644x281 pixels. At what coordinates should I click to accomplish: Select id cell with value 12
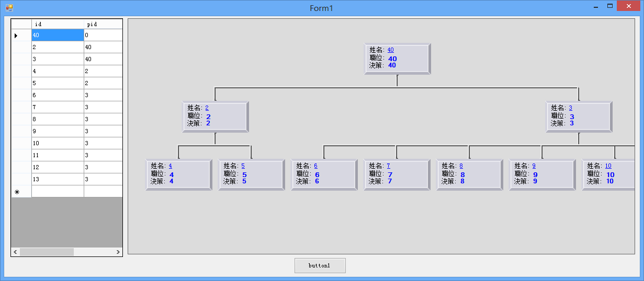[x=58, y=167]
